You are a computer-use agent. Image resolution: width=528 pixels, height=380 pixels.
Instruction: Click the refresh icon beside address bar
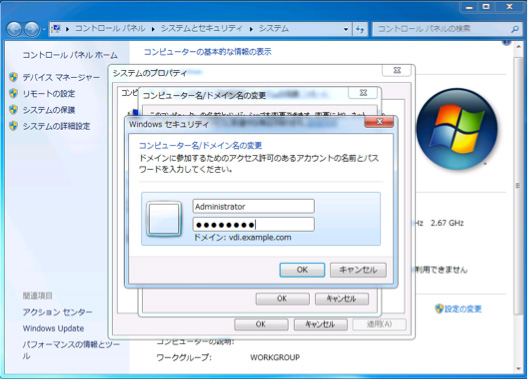pyautogui.click(x=360, y=29)
